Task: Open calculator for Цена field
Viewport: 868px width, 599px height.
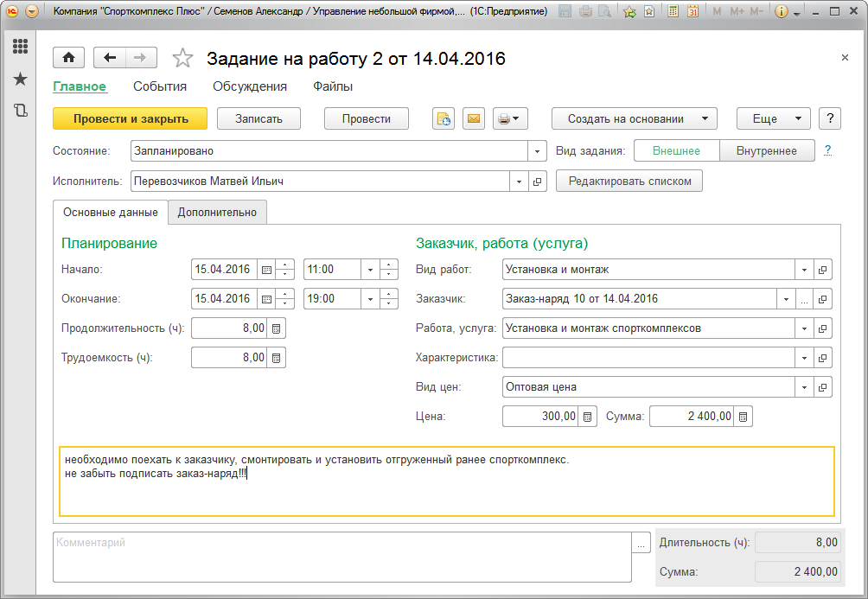Action: (587, 417)
